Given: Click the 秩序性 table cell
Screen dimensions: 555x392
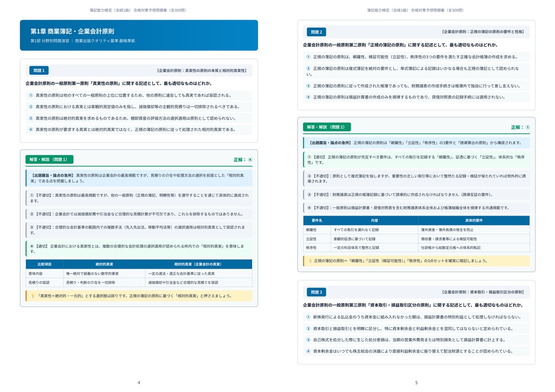Looking at the screenshot, I should pyautogui.click(x=317, y=248).
